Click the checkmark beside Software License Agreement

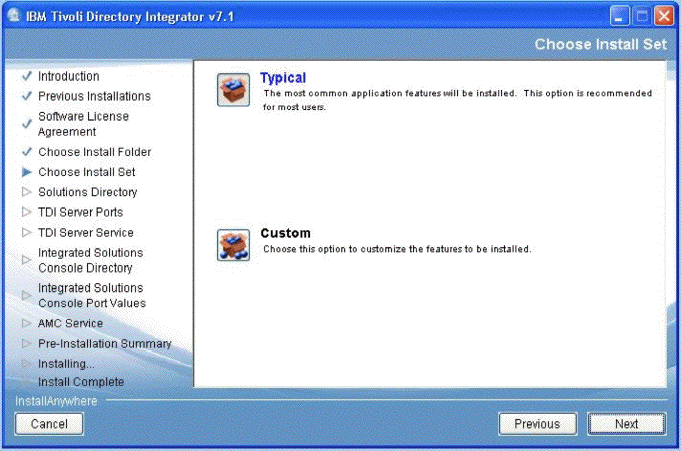(x=26, y=124)
